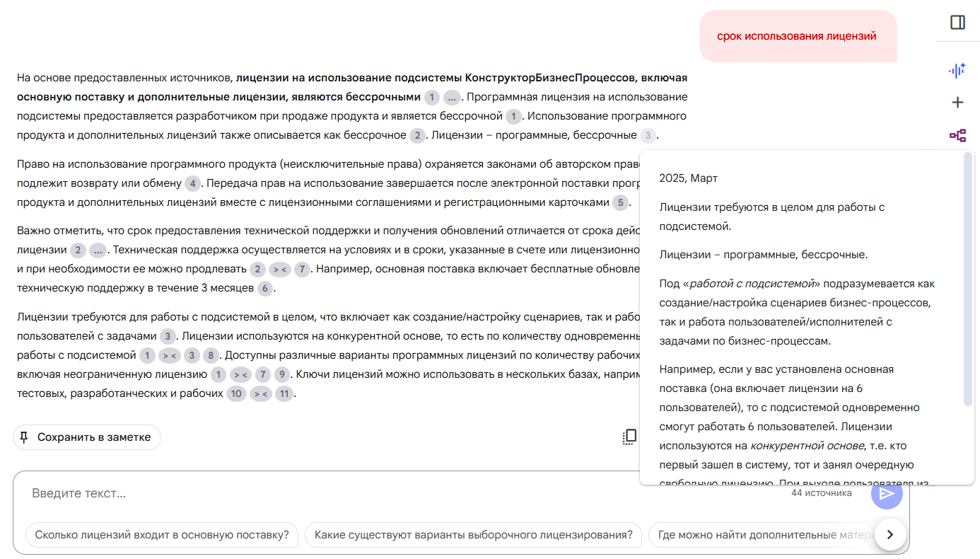Open citation 5 after 'регистрационными карточками'

coord(621,203)
